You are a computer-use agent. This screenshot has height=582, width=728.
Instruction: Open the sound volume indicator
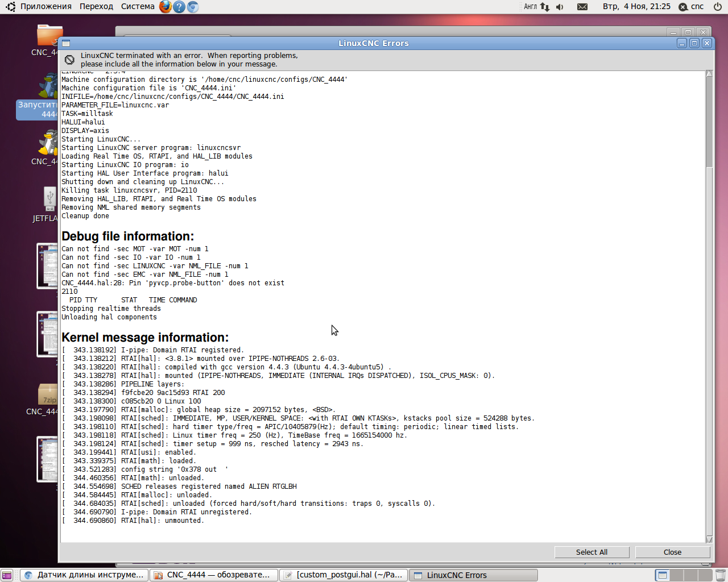pyautogui.click(x=560, y=7)
